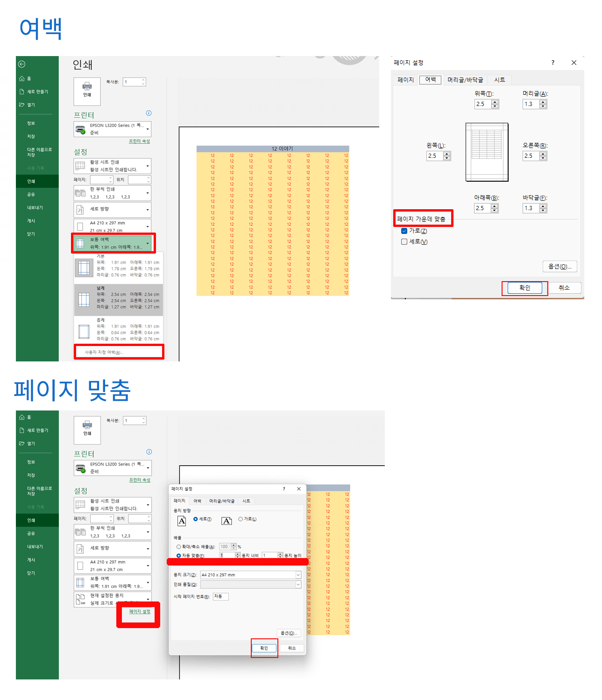Open the 보통 여백 margins dropdown
This screenshot has width=602, height=700.
(147, 243)
